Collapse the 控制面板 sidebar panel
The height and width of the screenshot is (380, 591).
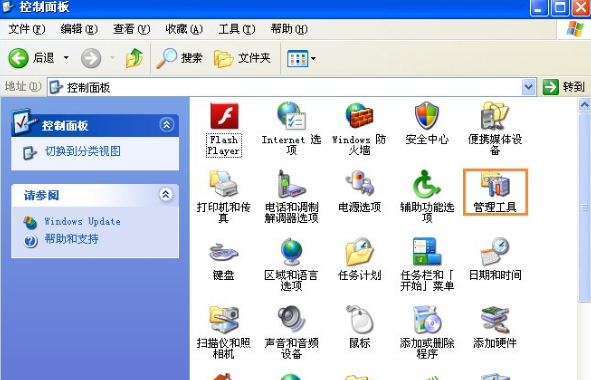[x=166, y=125]
